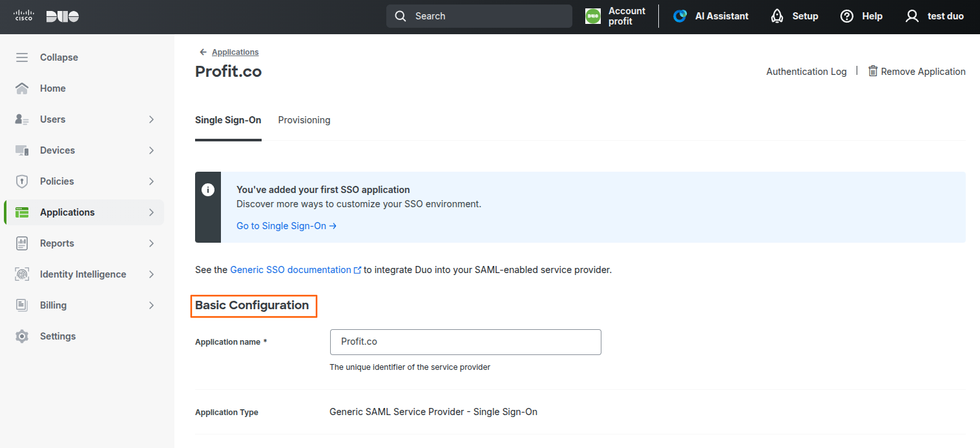Viewport: 980px width, 448px height.
Task: Click the 'Application Type' label
Action: tap(227, 412)
